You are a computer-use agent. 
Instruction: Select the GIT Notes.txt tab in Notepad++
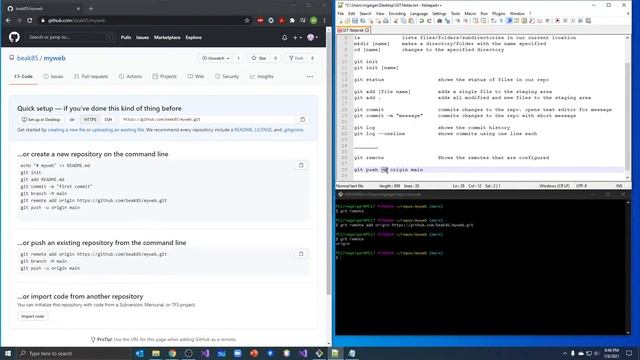(353, 30)
